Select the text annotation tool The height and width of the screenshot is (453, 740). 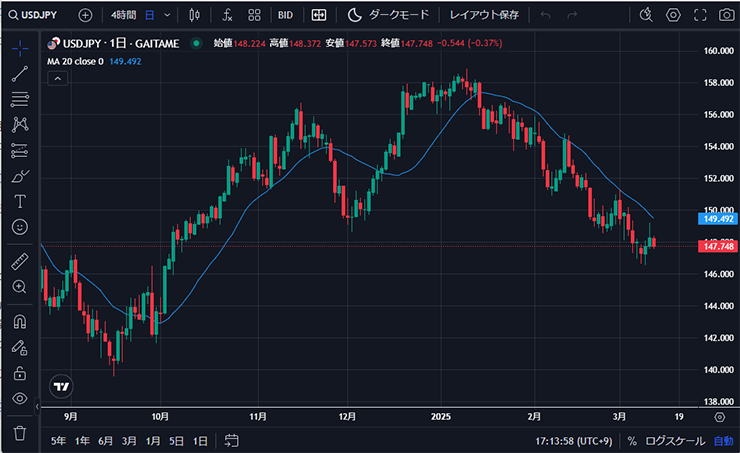19,201
